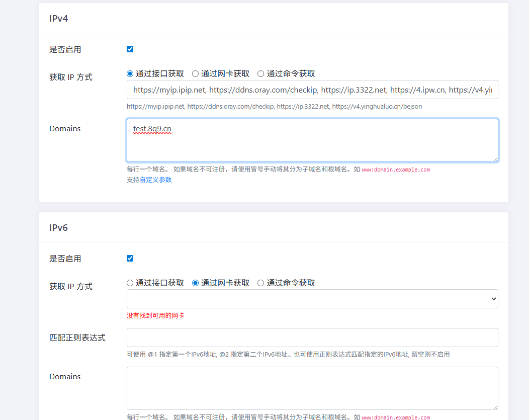Click the 匹配正则表达式 input field
The image size is (529, 420).
[x=312, y=338]
